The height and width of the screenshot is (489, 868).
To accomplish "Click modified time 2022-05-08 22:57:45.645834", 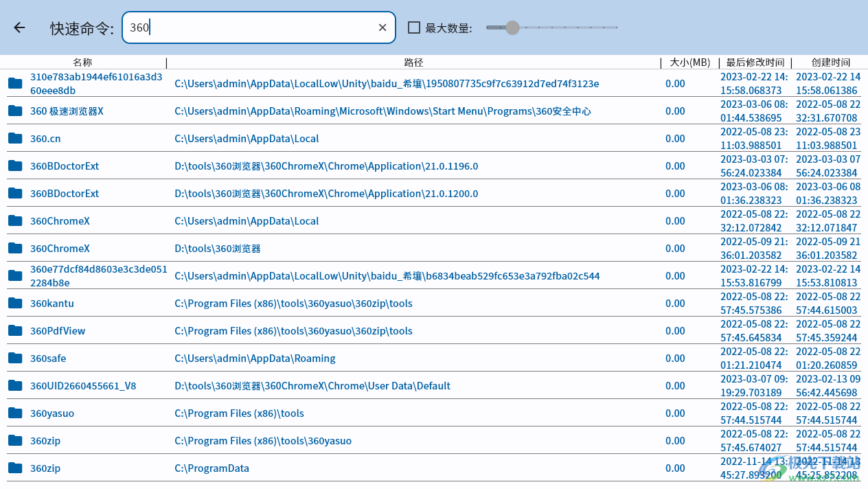I will coord(754,330).
